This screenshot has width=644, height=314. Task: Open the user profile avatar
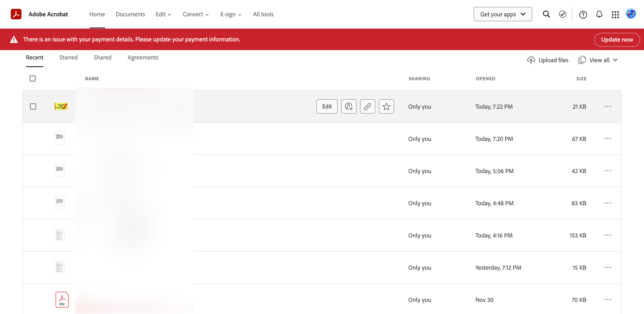coord(631,14)
